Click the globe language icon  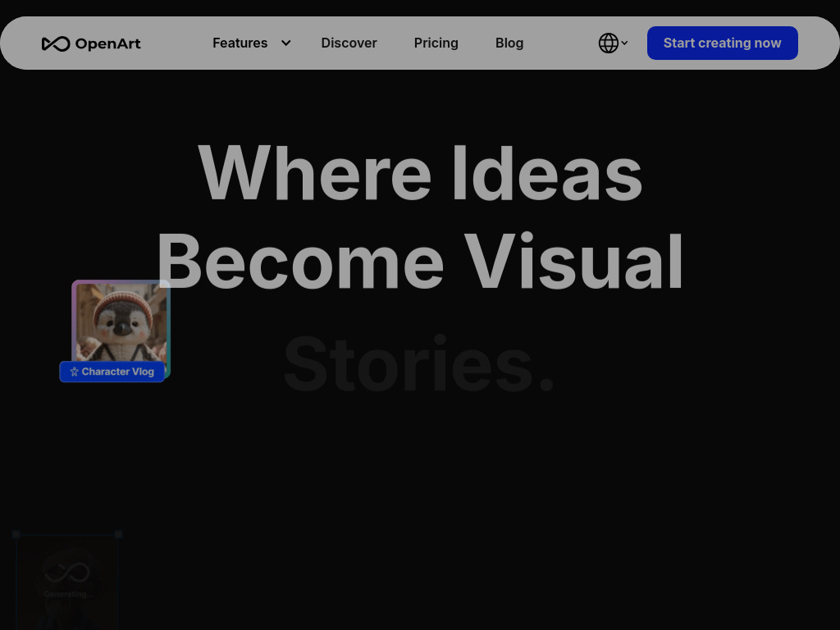(608, 43)
